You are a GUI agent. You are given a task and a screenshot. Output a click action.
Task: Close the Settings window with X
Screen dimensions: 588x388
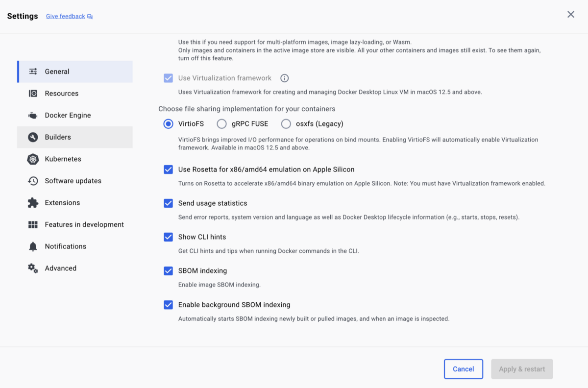pos(571,15)
